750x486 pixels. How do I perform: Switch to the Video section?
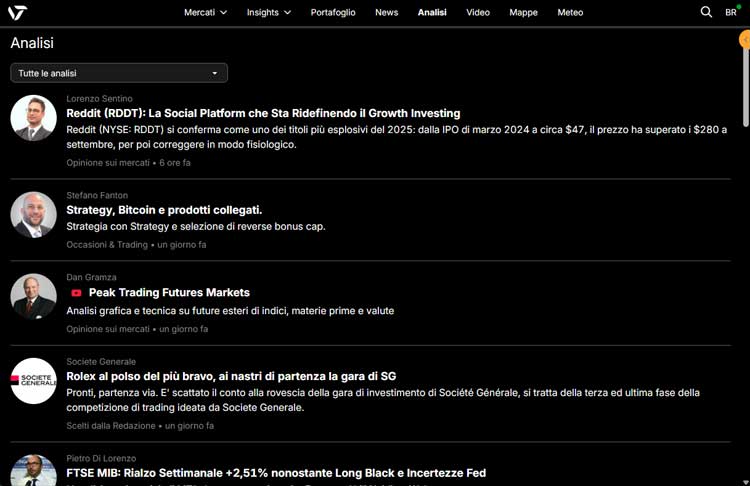coord(478,12)
